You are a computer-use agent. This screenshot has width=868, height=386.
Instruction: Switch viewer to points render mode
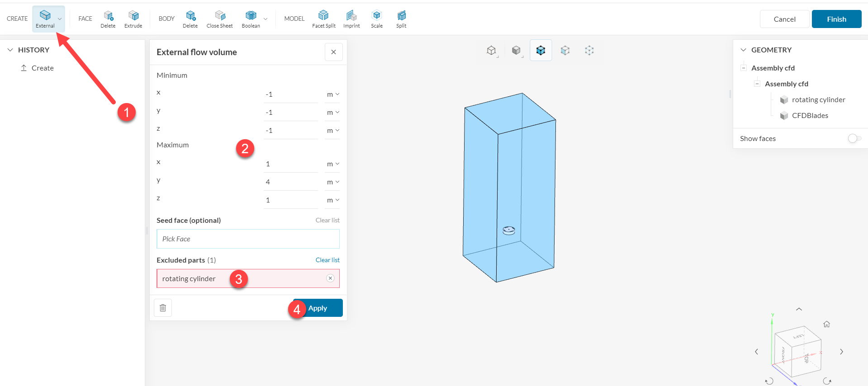point(589,50)
